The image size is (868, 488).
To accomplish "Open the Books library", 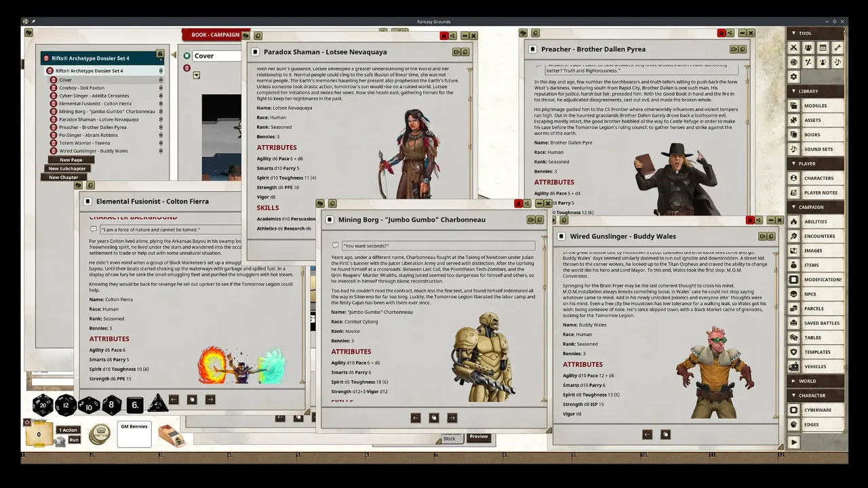I will click(816, 135).
